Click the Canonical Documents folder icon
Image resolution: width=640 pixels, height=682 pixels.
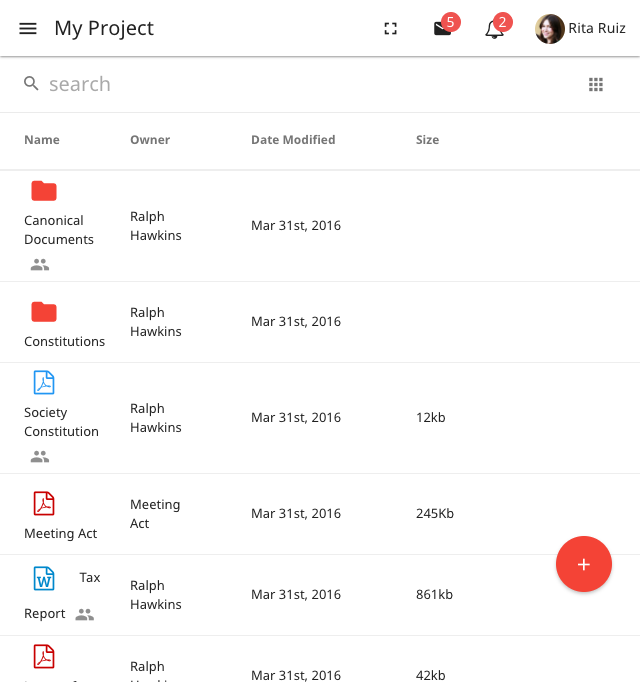click(44, 191)
